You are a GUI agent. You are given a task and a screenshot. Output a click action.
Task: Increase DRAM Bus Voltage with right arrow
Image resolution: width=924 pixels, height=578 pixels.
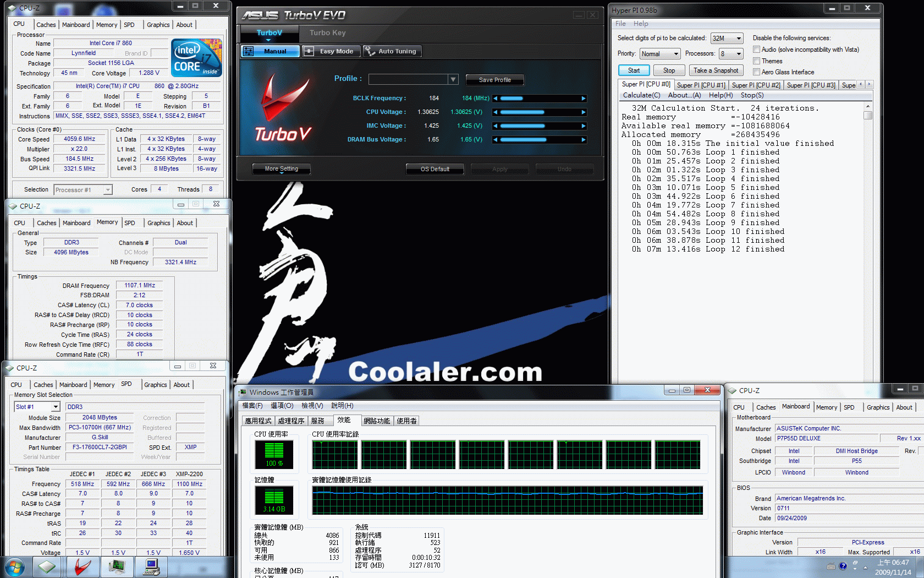pos(584,140)
